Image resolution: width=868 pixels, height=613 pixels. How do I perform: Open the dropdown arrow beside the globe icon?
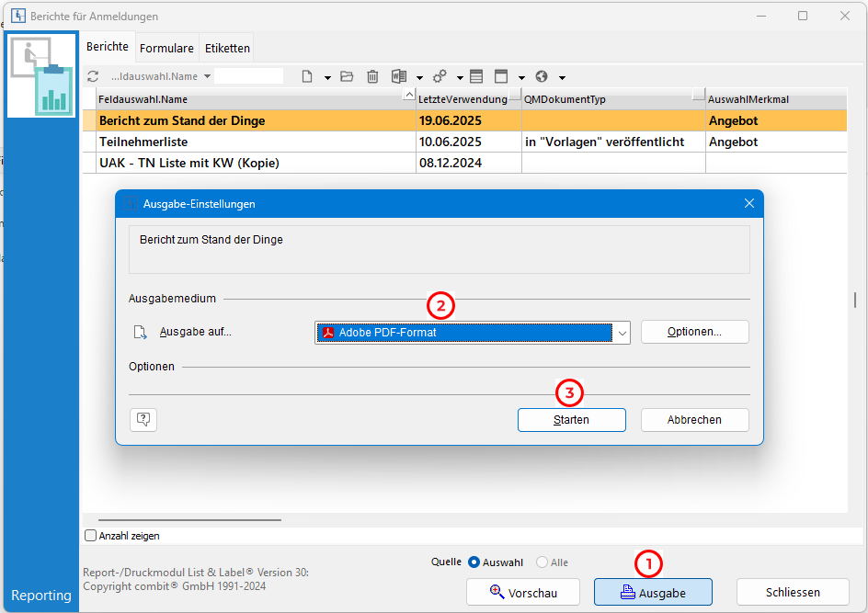562,77
